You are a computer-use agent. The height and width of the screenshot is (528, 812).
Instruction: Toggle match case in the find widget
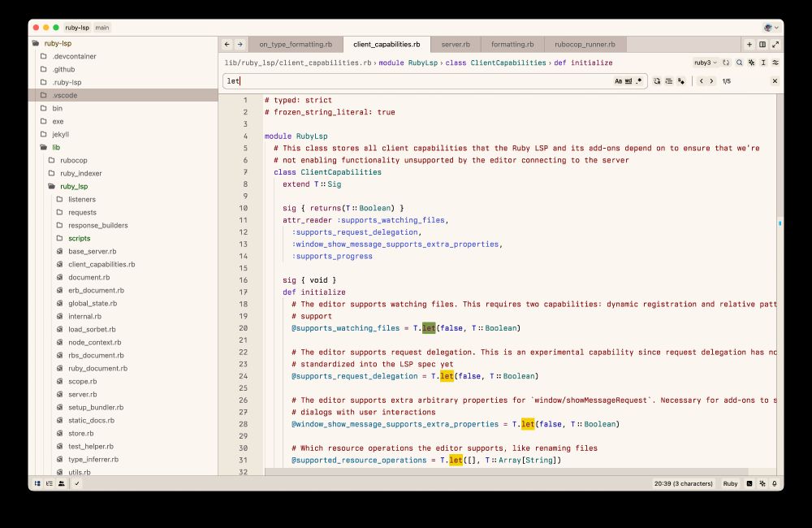click(x=619, y=80)
